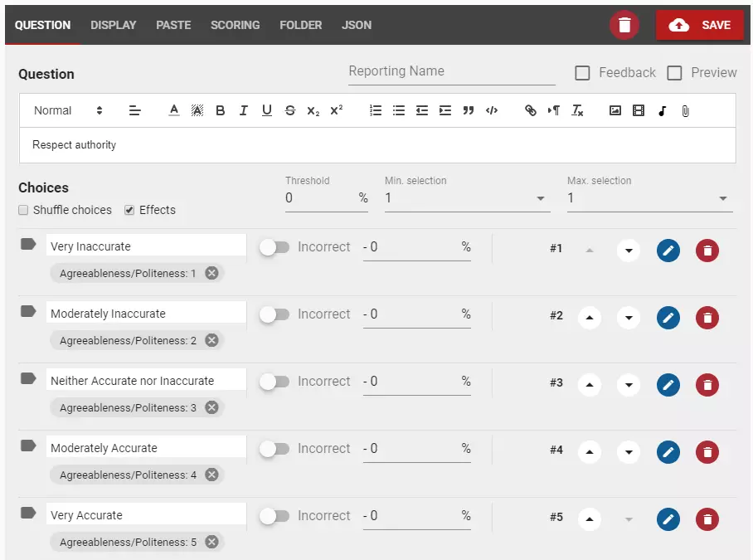Apply strikethrough formatting
Image resolution: width=753 pixels, height=560 pixels.
click(x=290, y=110)
